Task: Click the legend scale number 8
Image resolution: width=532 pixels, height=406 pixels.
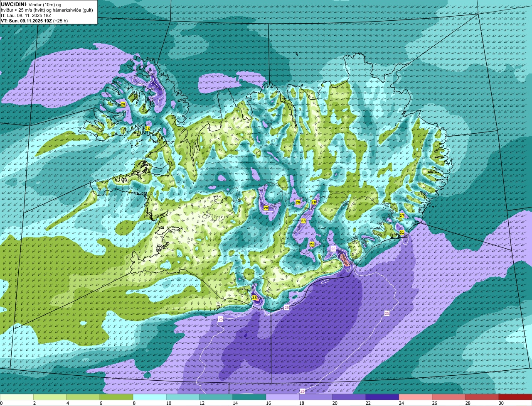Action: tap(134, 403)
